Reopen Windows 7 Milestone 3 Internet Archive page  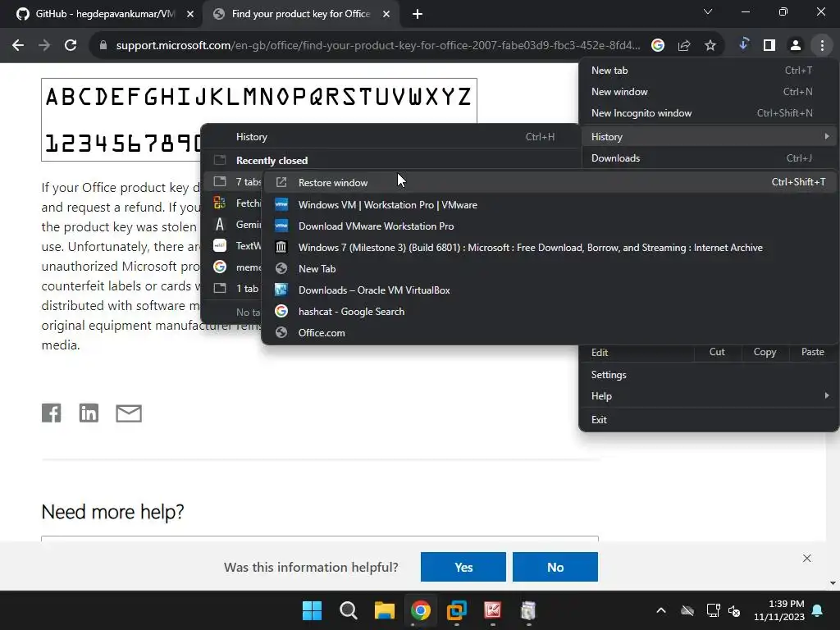click(550, 248)
